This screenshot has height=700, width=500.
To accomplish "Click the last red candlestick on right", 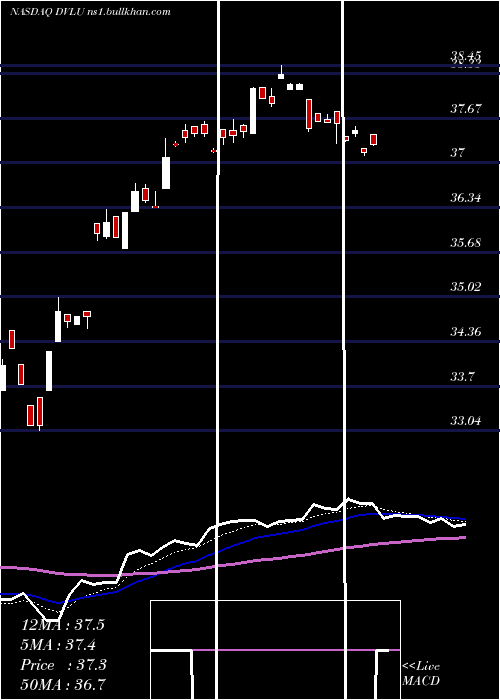I will click(x=374, y=140).
